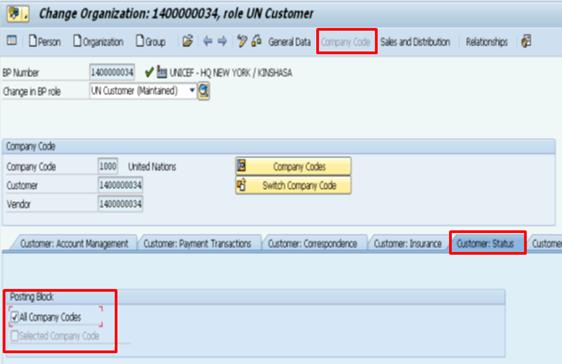Open the Sales and Distribution view

click(415, 42)
